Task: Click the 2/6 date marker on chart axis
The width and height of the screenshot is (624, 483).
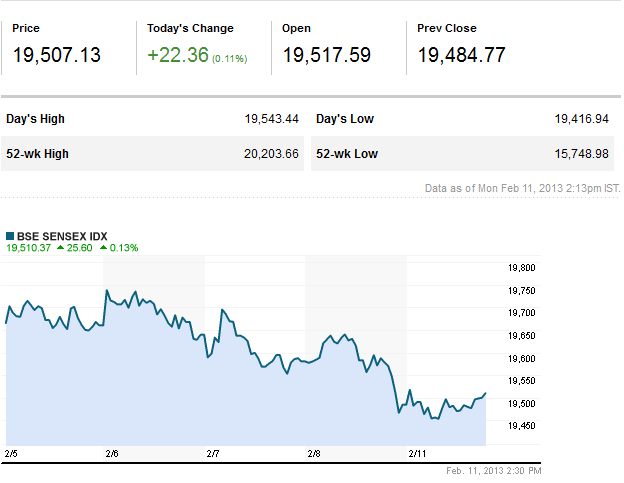Action: tap(112, 453)
